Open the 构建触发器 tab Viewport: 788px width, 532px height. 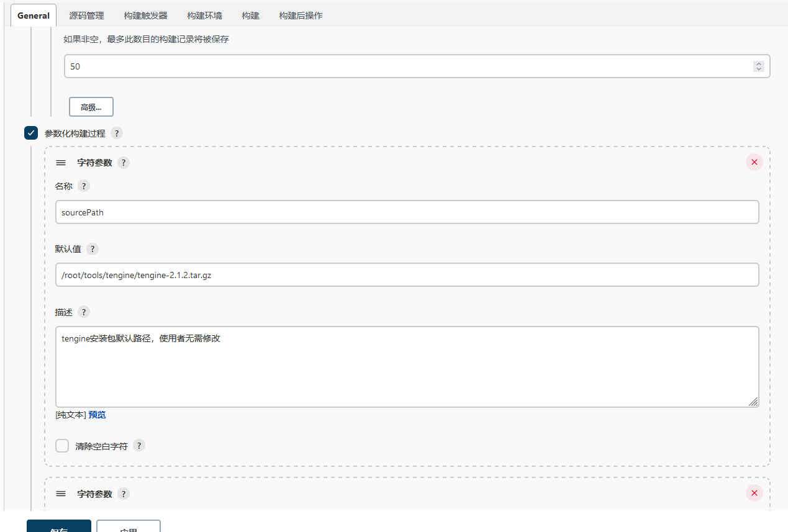point(145,16)
